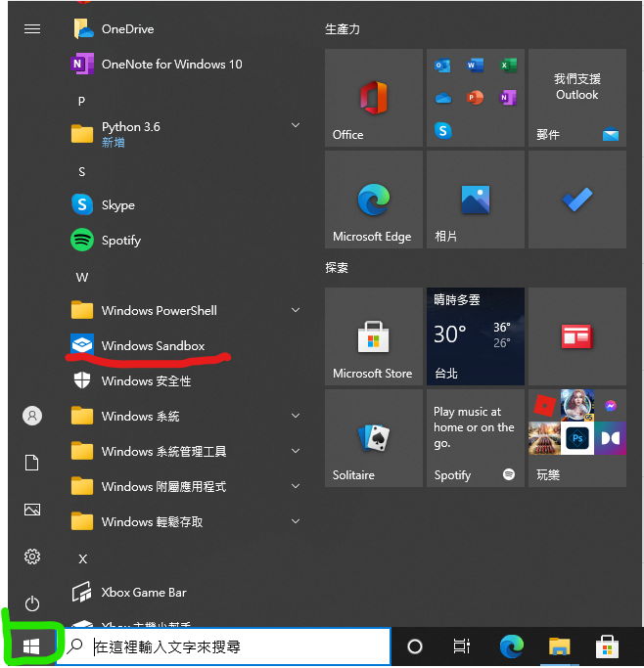Jump to letter W section header

pos(82,278)
